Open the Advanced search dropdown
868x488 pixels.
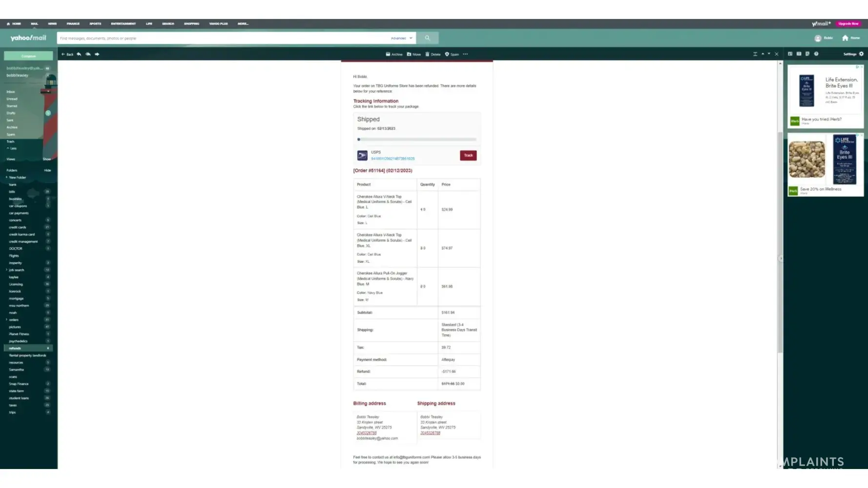(402, 38)
